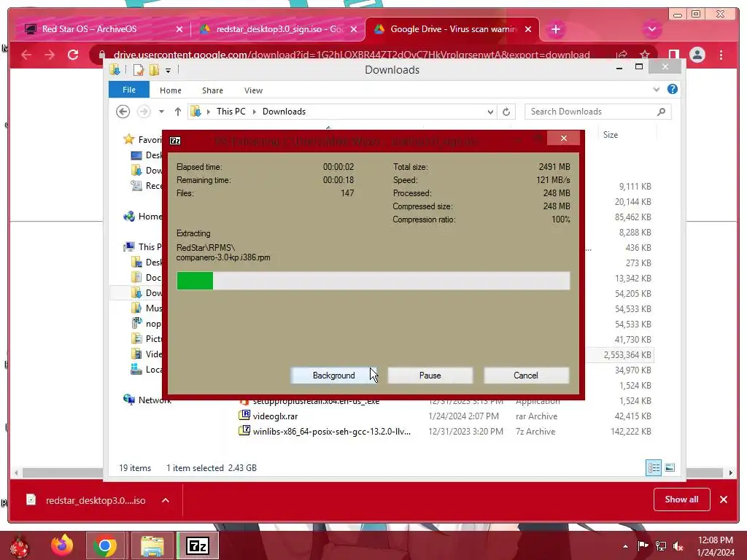The image size is (747, 560).
Task: Click the Search Downloads field
Action: click(x=598, y=112)
